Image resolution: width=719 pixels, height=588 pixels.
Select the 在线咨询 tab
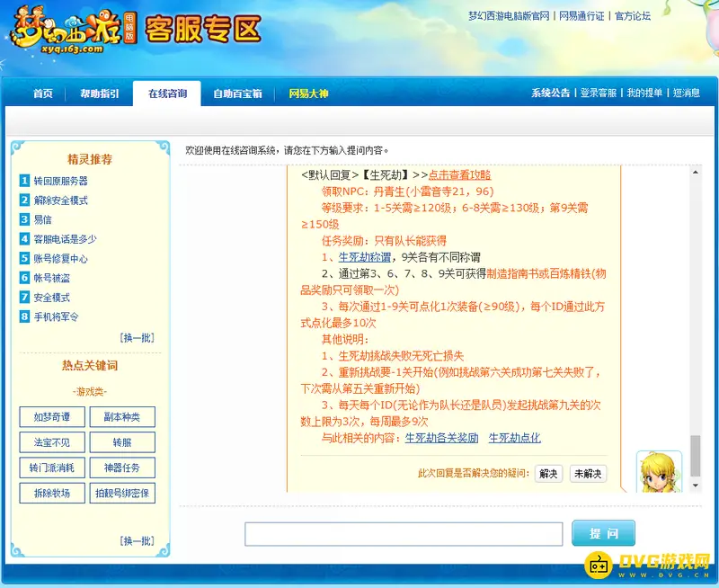[167, 94]
